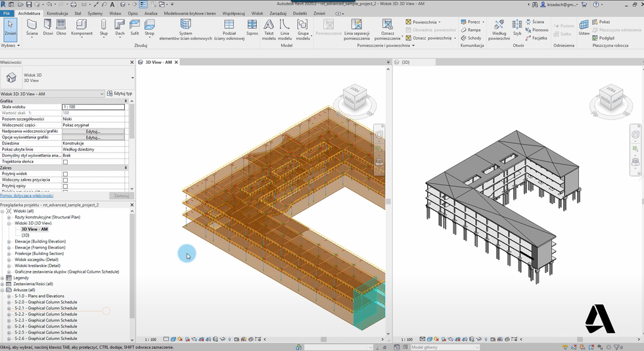Select Oznacz pomieszczenie tool

click(387, 30)
